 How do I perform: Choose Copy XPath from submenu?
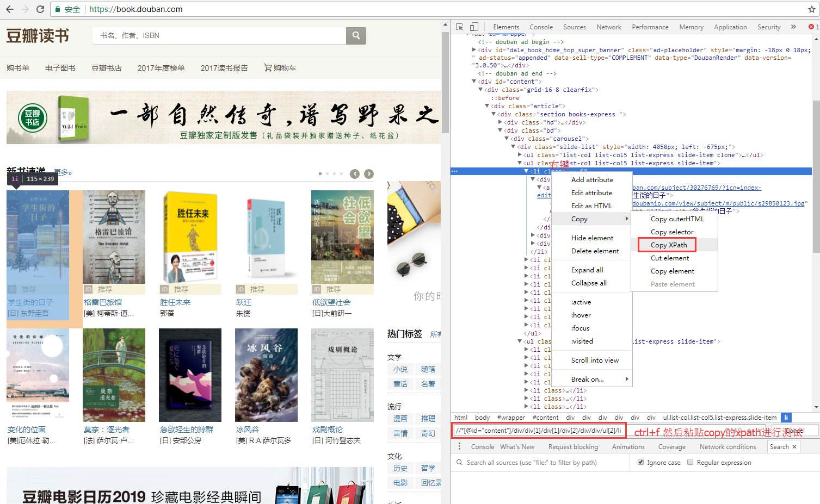[669, 245]
